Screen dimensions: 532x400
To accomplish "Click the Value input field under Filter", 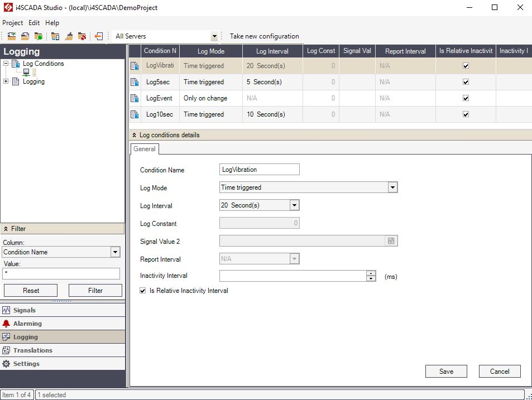I will [61, 273].
